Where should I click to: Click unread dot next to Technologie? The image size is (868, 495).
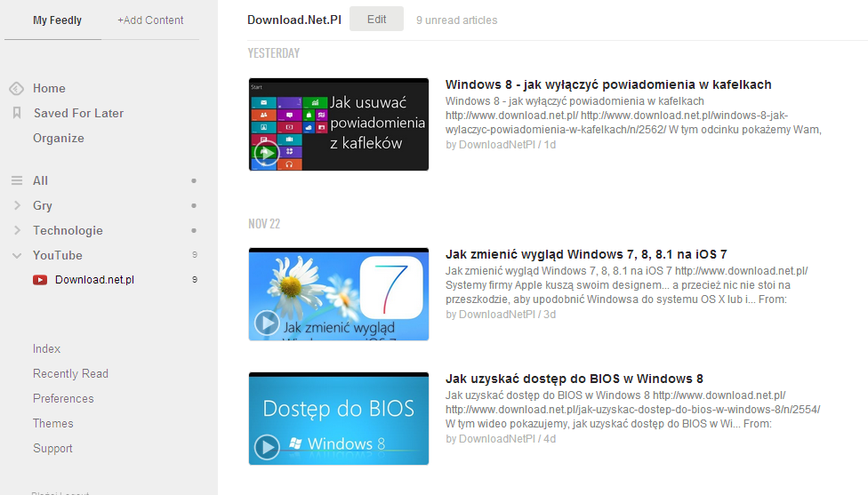pyautogui.click(x=194, y=231)
